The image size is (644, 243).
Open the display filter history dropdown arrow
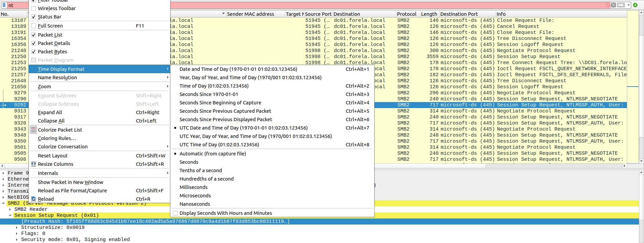click(x=629, y=5)
